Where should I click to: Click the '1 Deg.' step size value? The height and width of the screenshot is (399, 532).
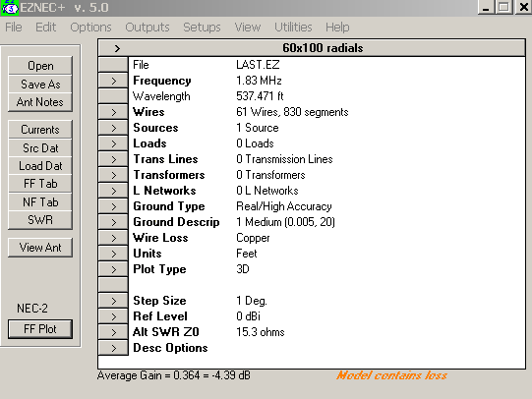tap(252, 301)
